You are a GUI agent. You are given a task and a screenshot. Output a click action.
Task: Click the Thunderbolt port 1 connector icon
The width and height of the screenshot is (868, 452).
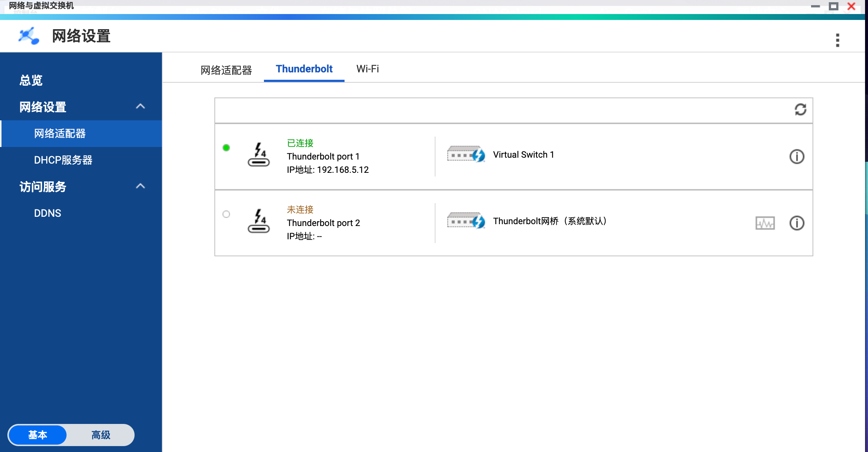tap(259, 155)
